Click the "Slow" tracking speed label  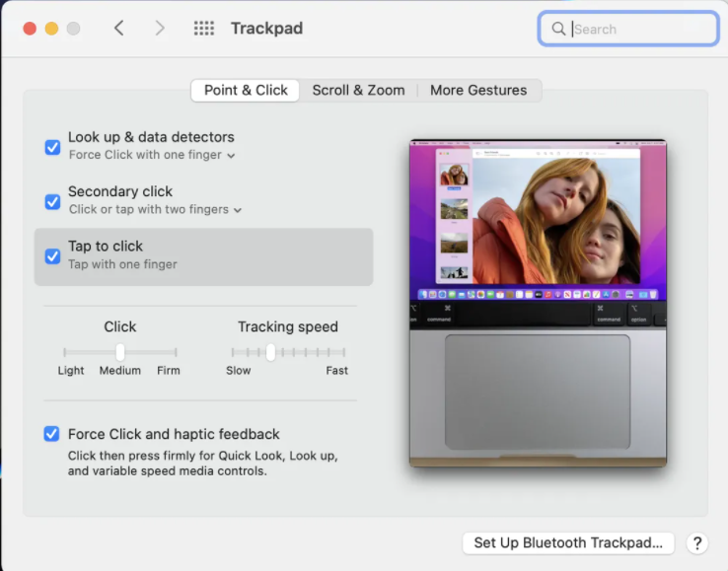pyautogui.click(x=238, y=371)
